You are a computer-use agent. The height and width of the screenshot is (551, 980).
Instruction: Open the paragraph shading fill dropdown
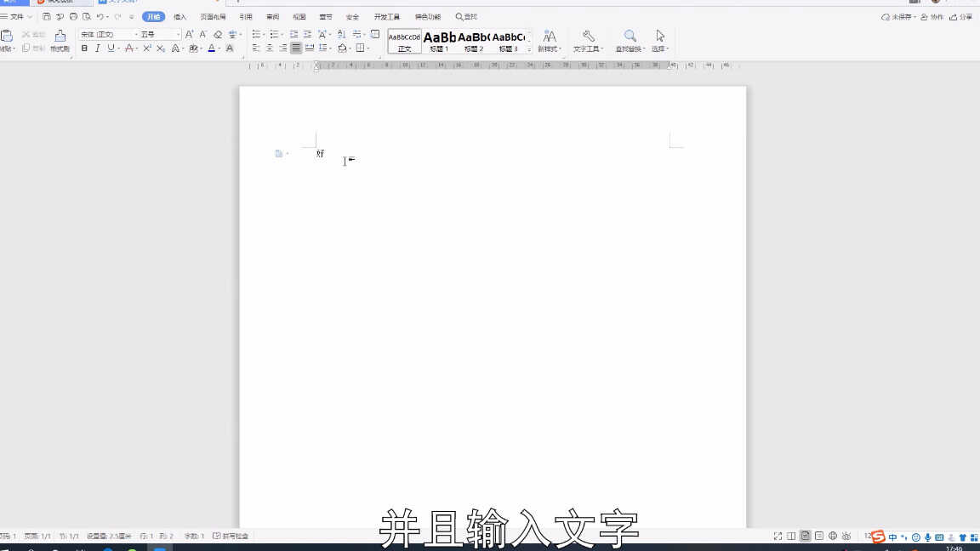(350, 48)
